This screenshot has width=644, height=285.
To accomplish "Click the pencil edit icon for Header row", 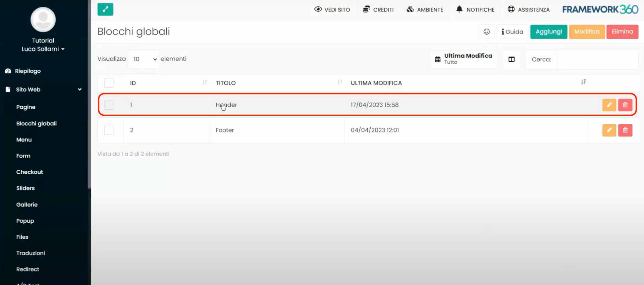I will click(x=609, y=105).
